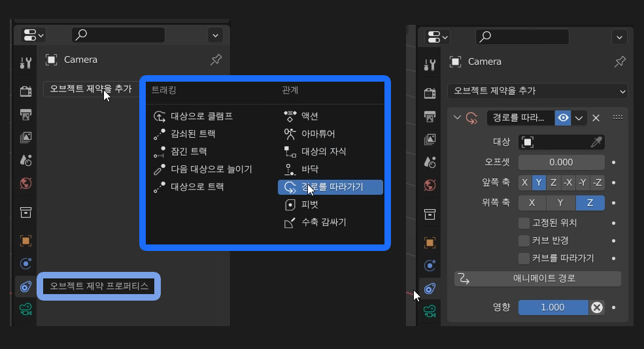Open 오브젝트 제약을 추가 dropdown in right panel
Screen dimensions: 644x349
(538, 91)
